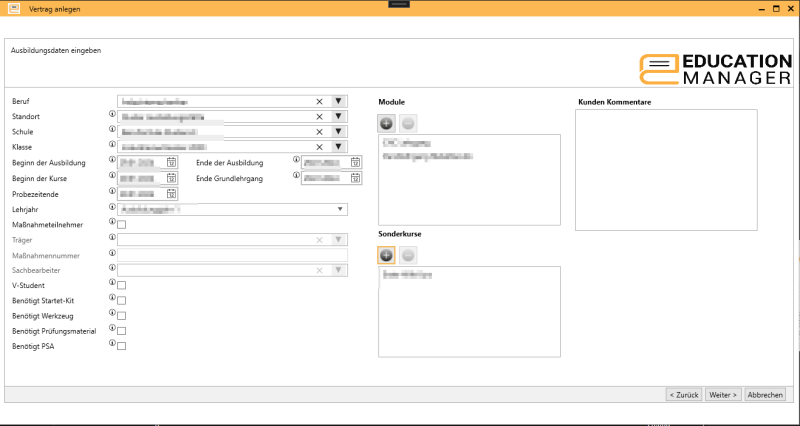Open the Standort dropdown arrow

point(339,116)
